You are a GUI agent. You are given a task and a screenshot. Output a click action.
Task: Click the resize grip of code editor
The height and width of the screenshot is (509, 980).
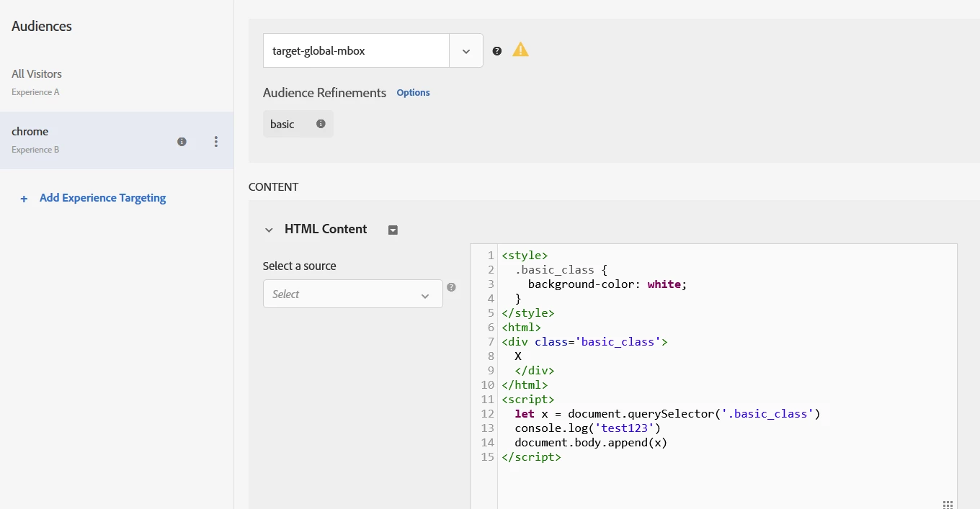[948, 504]
